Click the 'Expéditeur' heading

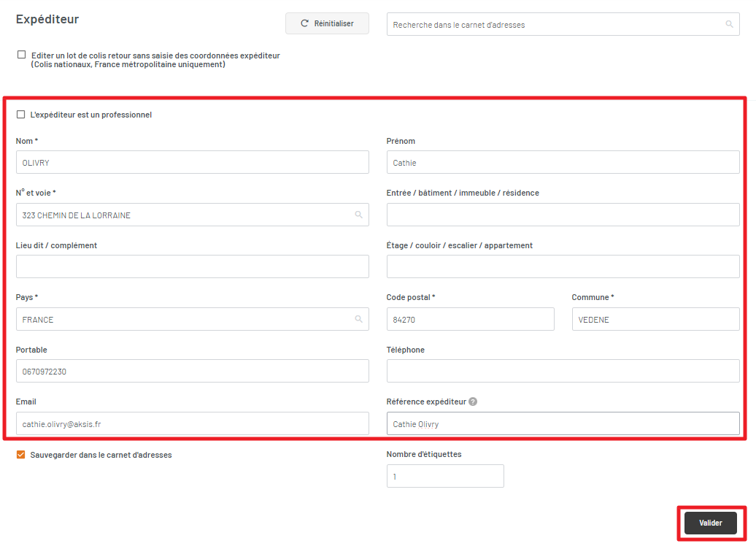47,19
